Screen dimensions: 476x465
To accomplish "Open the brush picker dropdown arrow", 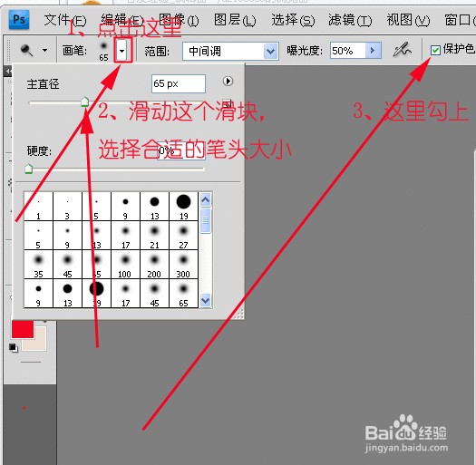I will pyautogui.click(x=122, y=51).
